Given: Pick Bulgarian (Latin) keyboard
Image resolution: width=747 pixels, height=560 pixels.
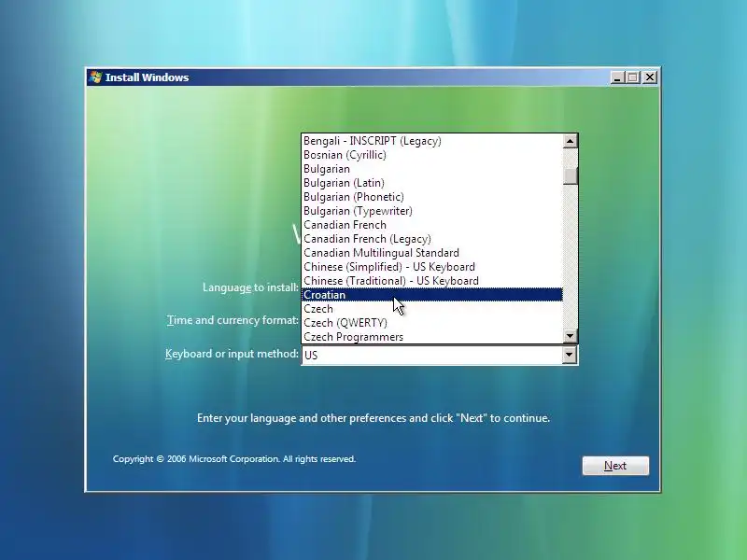Looking at the screenshot, I should click(432, 183).
